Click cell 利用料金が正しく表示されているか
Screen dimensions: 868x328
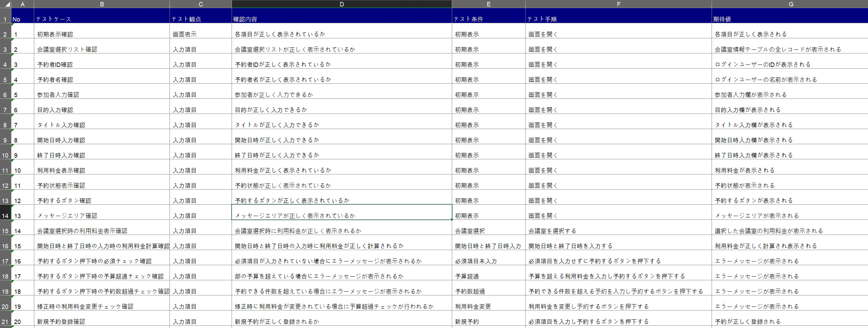[x=342, y=167]
